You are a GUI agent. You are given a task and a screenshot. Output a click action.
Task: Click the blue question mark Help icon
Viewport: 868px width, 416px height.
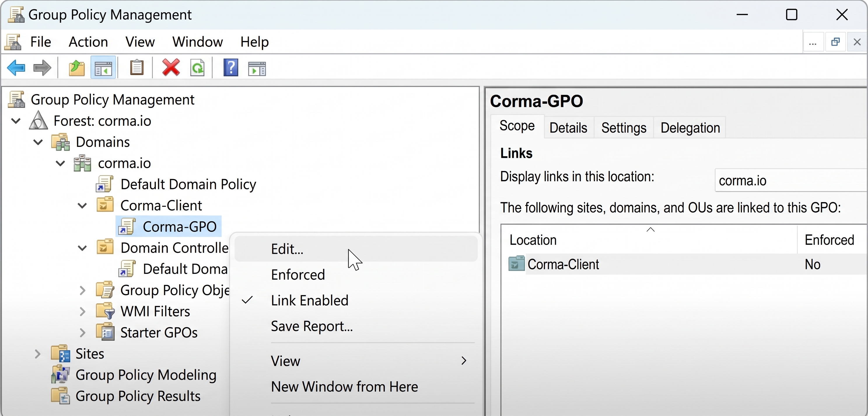click(231, 67)
